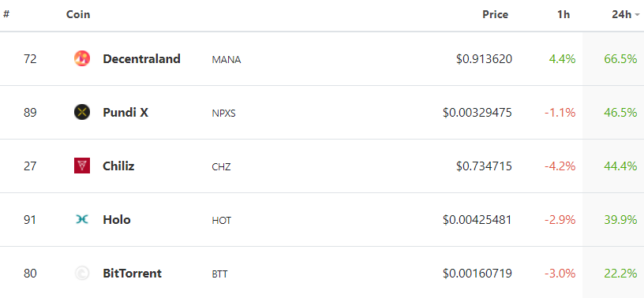
Task: Sort the table by Price column
Action: point(495,14)
